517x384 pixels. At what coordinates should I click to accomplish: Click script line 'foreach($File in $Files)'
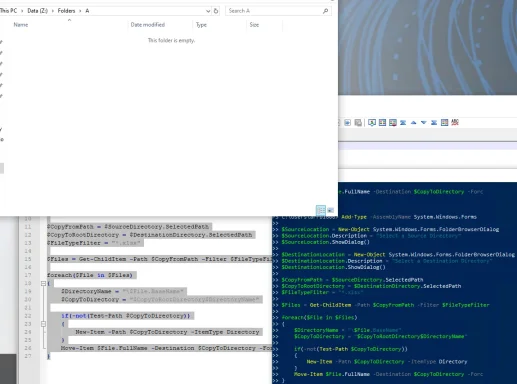[x=91, y=275]
